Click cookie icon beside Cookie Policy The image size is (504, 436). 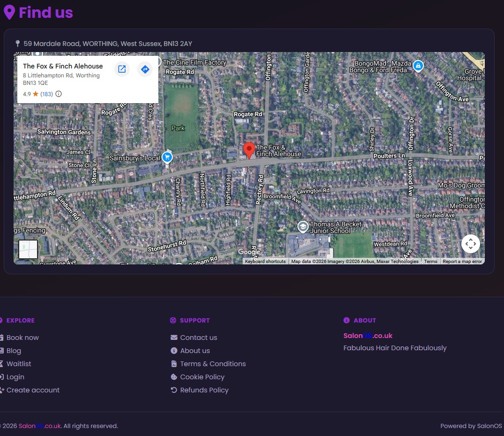[x=174, y=377]
